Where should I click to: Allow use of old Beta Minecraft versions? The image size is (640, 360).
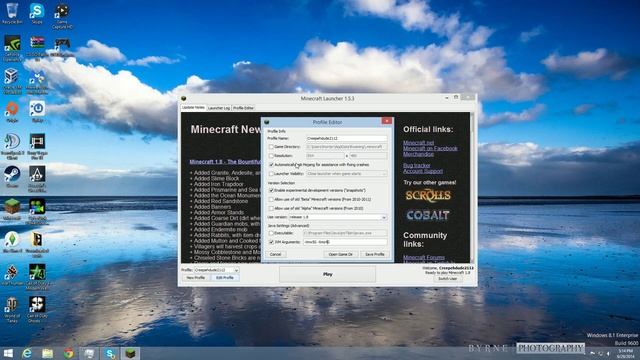(271, 199)
